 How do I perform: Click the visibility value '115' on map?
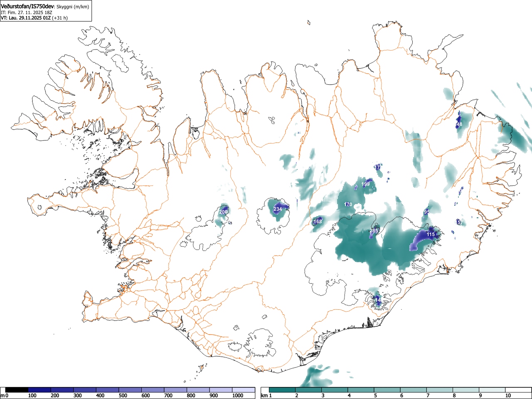(x=431, y=235)
